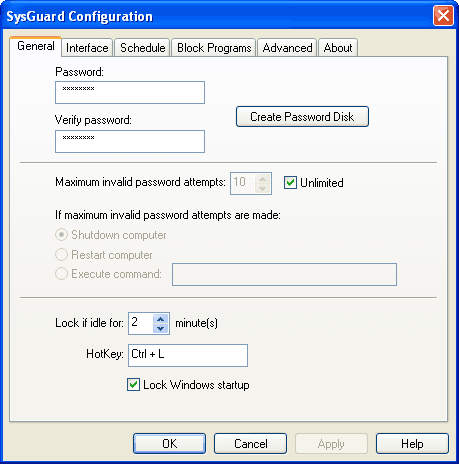
Task: Open Help for the configuration dialog
Action: [x=412, y=444]
